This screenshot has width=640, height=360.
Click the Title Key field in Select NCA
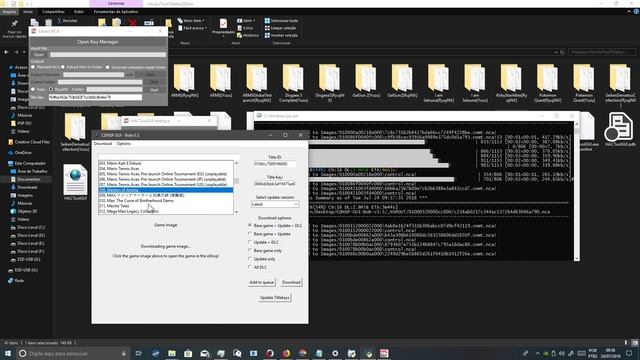pyautogui.click(x=95, y=98)
